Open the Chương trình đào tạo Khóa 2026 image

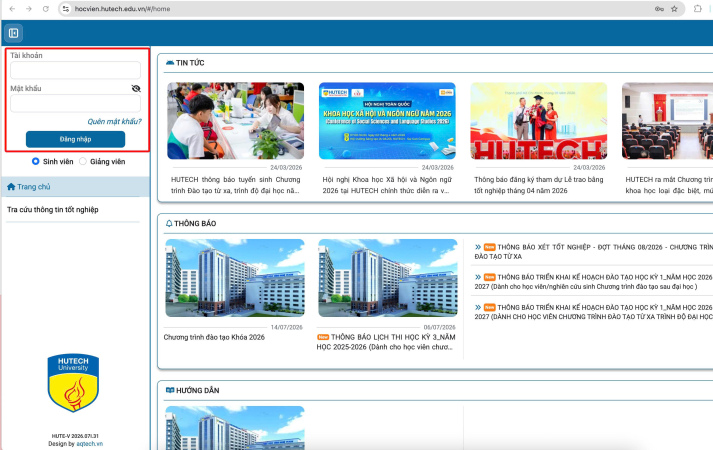coord(235,278)
